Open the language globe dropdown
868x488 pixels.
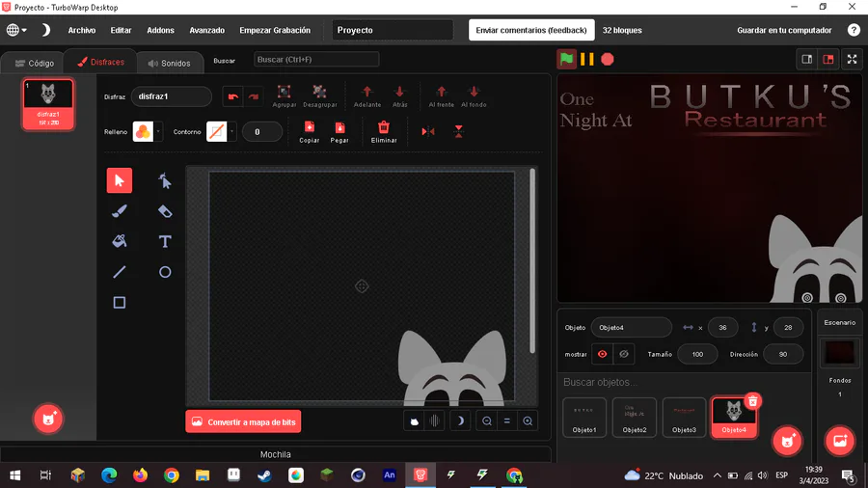pos(16,30)
